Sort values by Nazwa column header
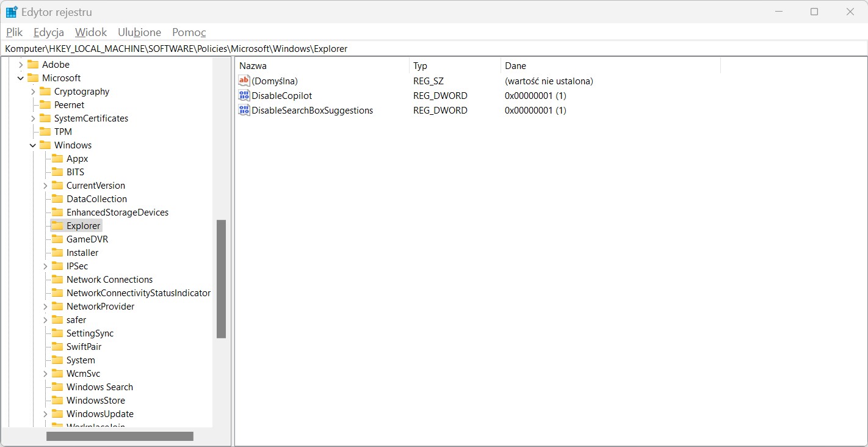868x447 pixels. [x=322, y=66]
